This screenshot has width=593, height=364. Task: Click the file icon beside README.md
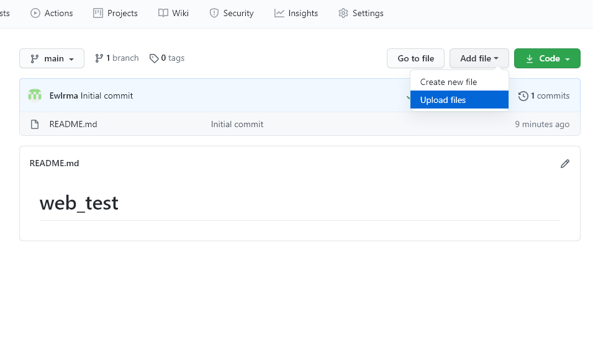35,124
